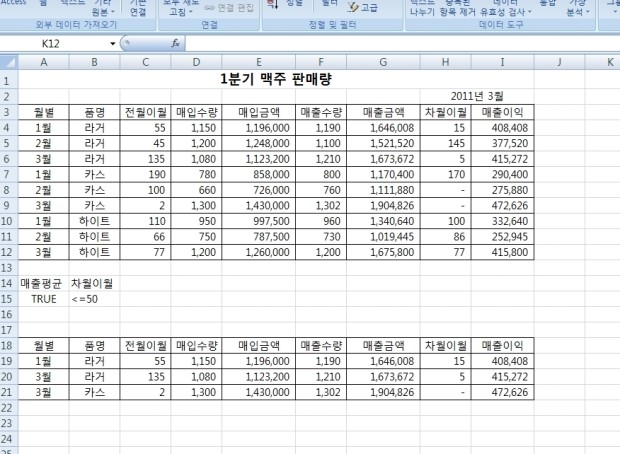Select column A header
The width and height of the screenshot is (620, 454).
43,62
